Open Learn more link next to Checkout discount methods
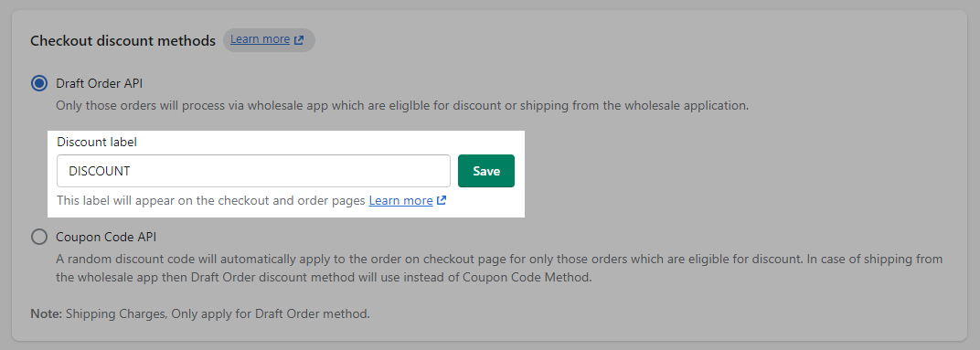This screenshot has width=980, height=350. pyautogui.click(x=260, y=39)
